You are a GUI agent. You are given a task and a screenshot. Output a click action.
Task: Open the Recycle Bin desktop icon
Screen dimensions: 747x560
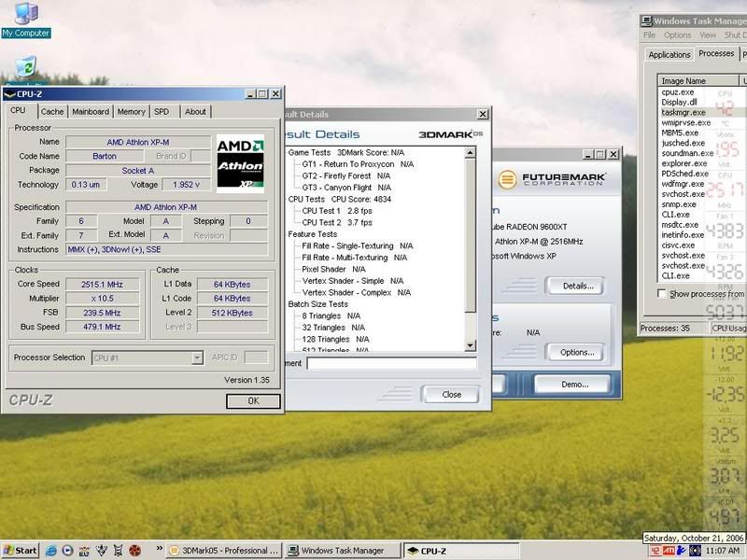(x=26, y=66)
